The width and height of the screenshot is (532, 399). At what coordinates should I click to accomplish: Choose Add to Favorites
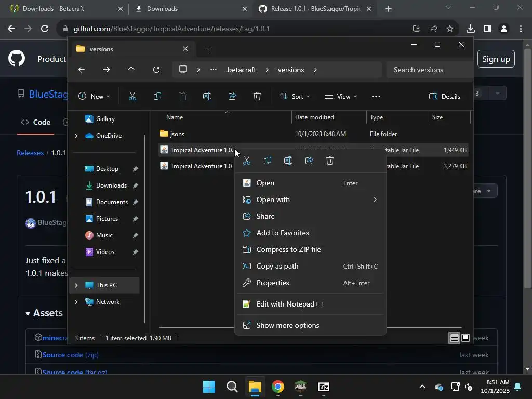pos(310,233)
